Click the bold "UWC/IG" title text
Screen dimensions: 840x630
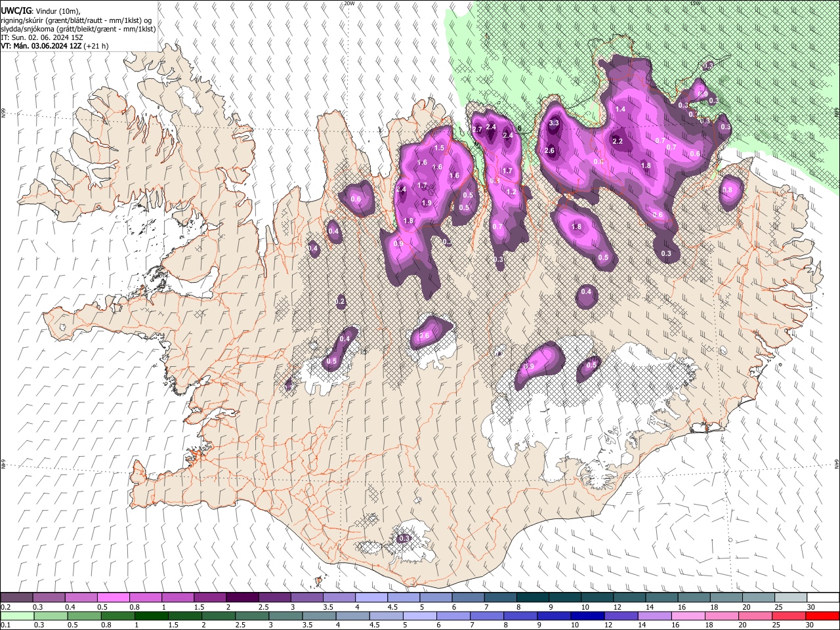coord(15,11)
